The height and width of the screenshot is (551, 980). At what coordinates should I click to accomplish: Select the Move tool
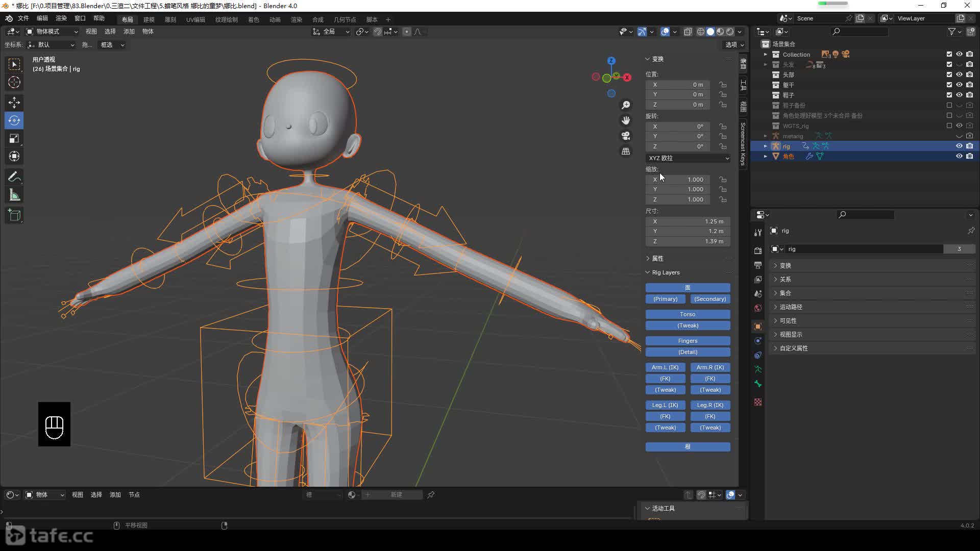pos(14,103)
